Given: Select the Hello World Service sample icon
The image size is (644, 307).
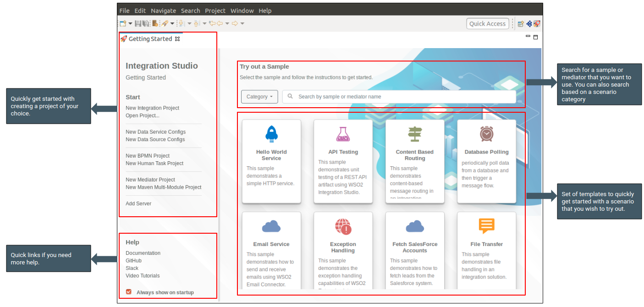Looking at the screenshot, I should pyautogui.click(x=271, y=134).
